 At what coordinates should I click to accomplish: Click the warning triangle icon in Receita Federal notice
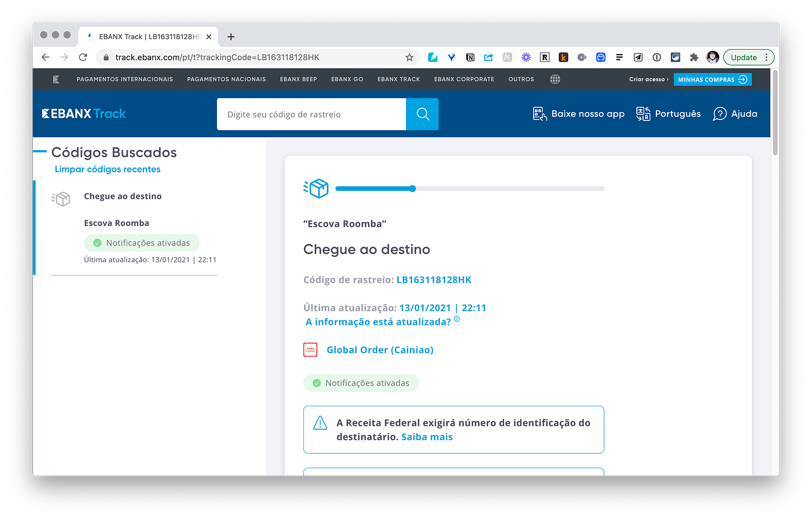point(320,423)
